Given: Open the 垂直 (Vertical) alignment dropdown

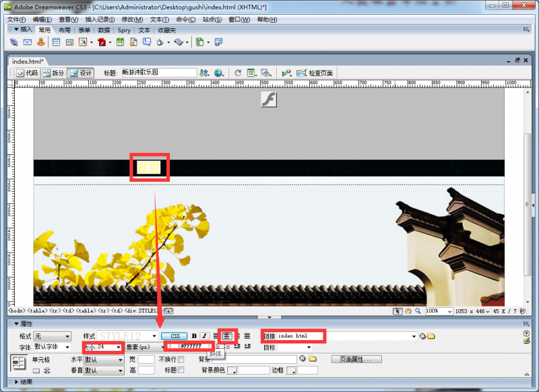Looking at the screenshot, I should [104, 370].
